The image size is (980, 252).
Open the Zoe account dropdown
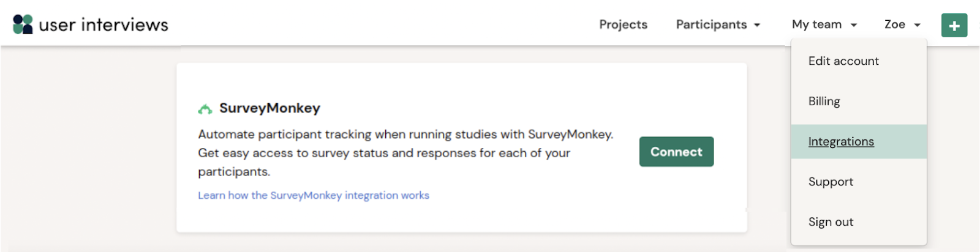click(902, 24)
